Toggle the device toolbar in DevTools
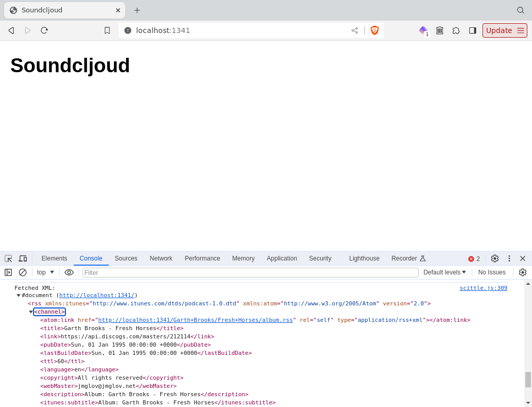 pos(23,258)
